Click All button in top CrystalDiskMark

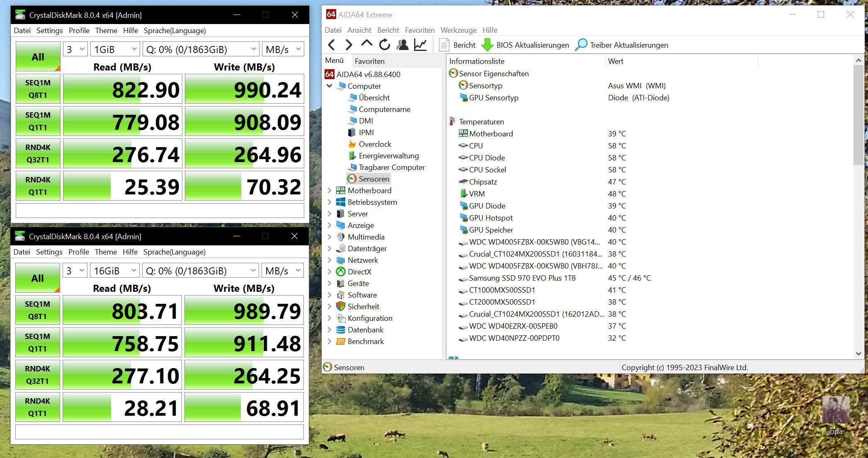pos(38,57)
